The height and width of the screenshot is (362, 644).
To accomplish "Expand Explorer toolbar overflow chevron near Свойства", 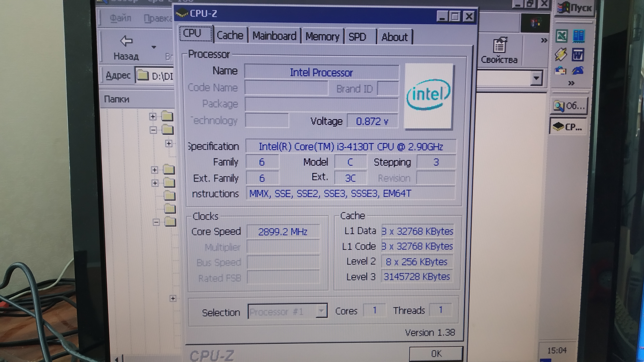I will (x=544, y=40).
